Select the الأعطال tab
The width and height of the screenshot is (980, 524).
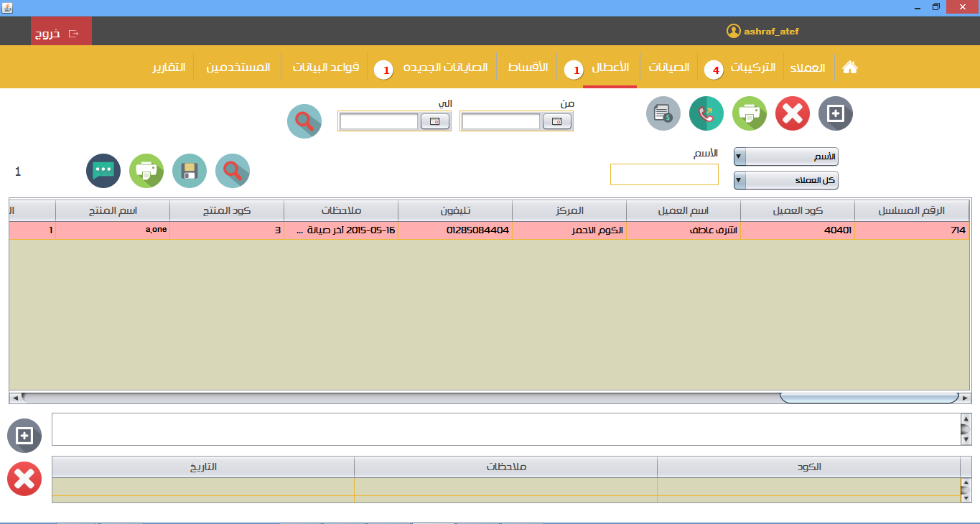pyautogui.click(x=610, y=67)
